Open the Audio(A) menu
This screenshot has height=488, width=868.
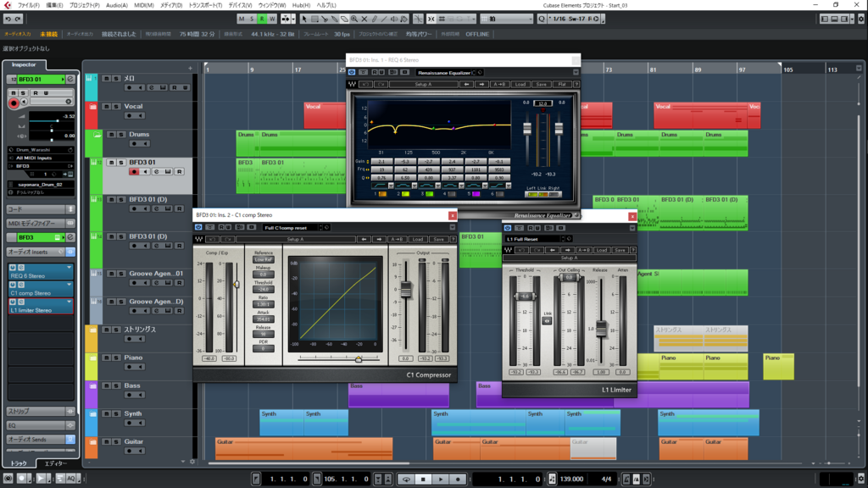[x=116, y=5]
